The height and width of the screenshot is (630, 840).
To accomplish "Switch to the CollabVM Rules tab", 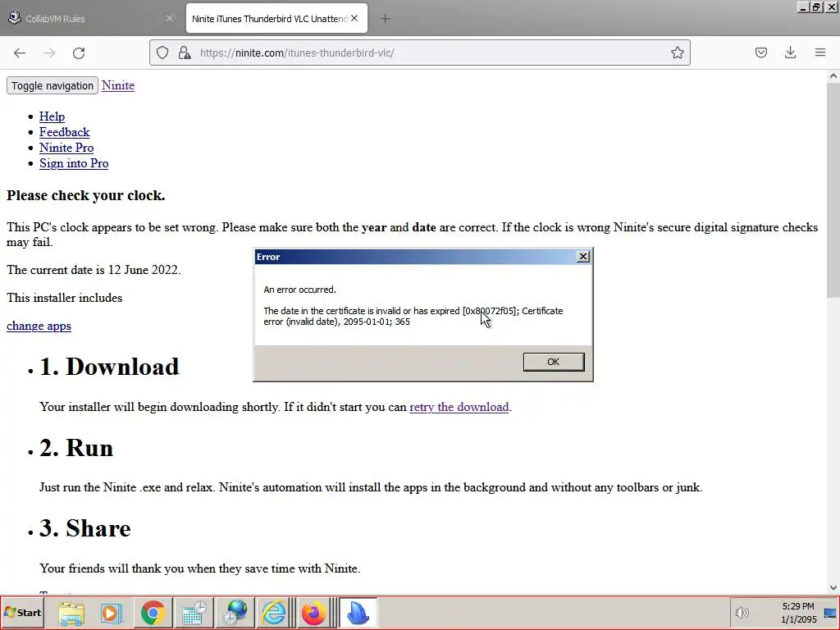I will pyautogui.click(x=91, y=19).
